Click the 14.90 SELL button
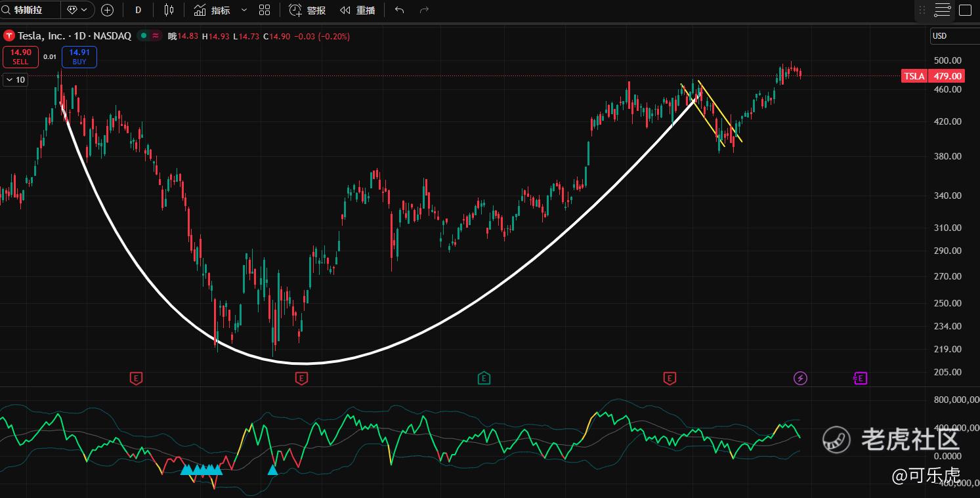Screen dimensions: 980x498 coord(20,57)
